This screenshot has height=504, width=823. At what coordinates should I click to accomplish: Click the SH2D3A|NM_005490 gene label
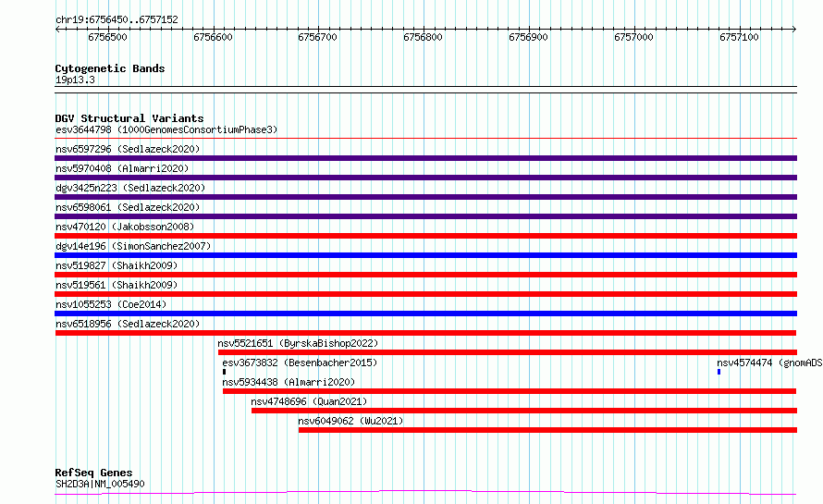tap(100, 484)
